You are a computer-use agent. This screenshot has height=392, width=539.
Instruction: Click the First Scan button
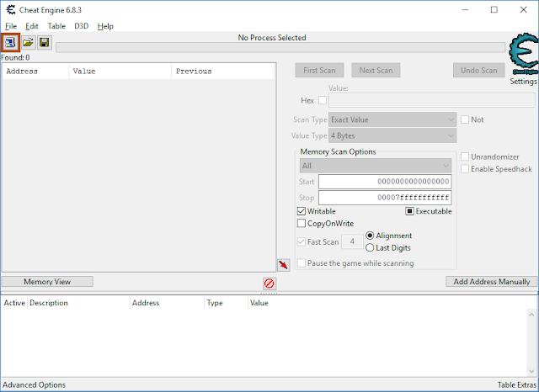(319, 71)
